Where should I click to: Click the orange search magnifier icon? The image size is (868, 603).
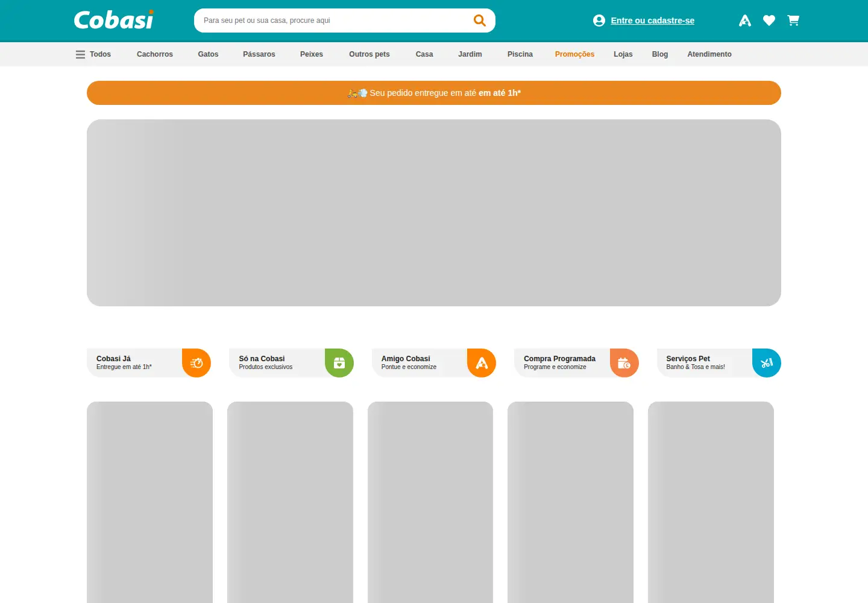click(x=480, y=21)
